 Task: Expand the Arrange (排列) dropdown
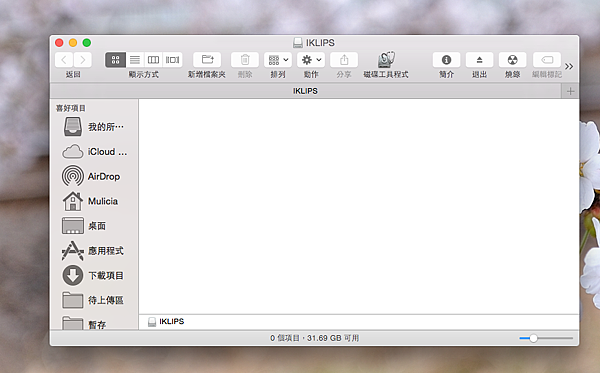pyautogui.click(x=278, y=60)
